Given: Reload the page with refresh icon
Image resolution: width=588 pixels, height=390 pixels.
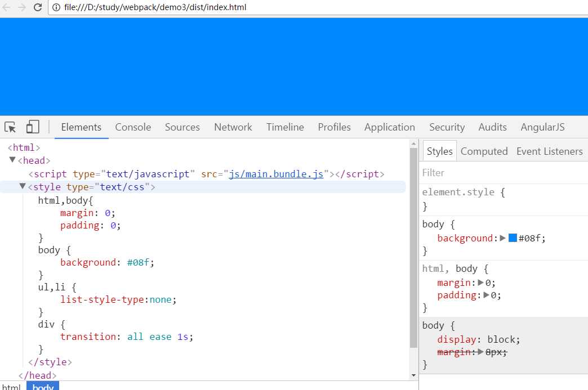Looking at the screenshot, I should click(x=38, y=7).
